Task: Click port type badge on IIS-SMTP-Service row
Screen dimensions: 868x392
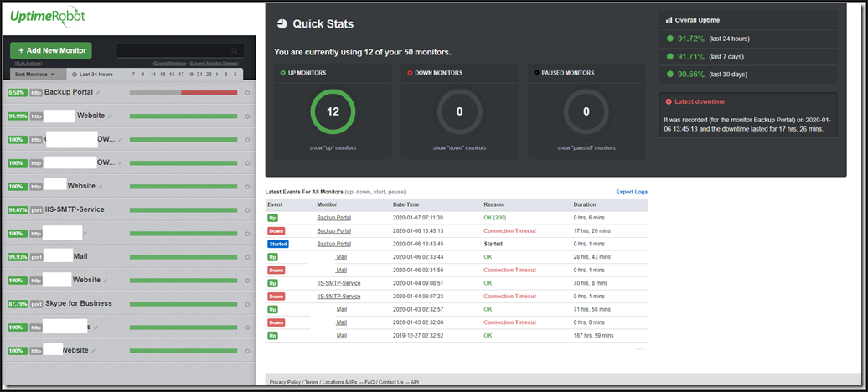Action: pos(37,210)
